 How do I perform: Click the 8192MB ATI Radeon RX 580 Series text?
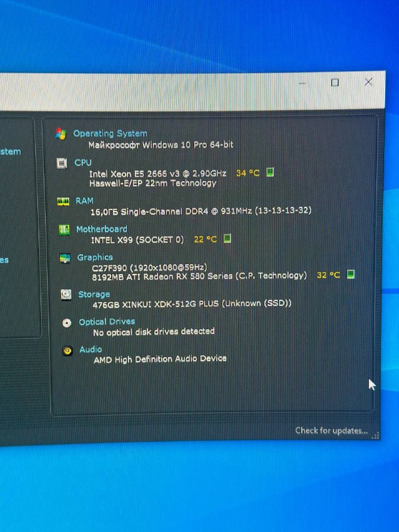pos(199,276)
